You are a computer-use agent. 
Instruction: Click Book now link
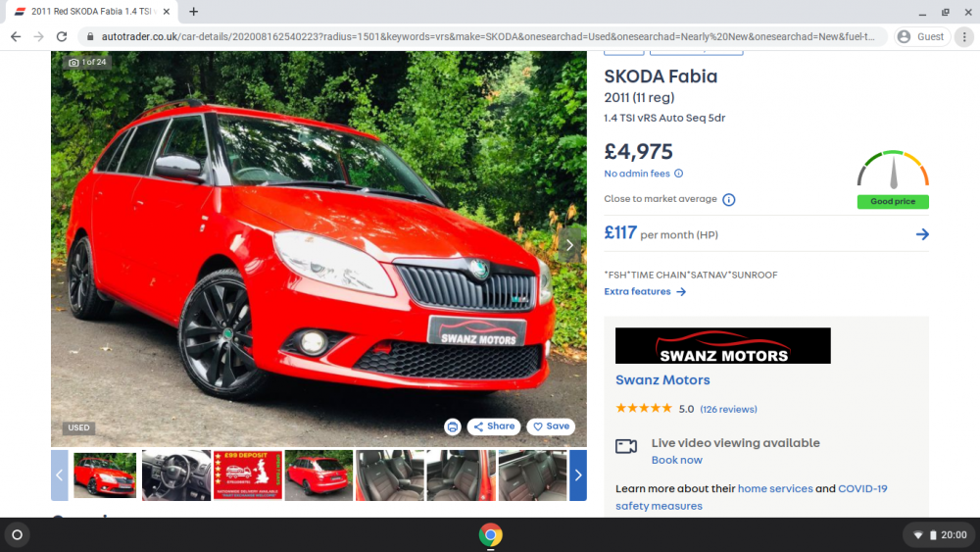pos(677,460)
